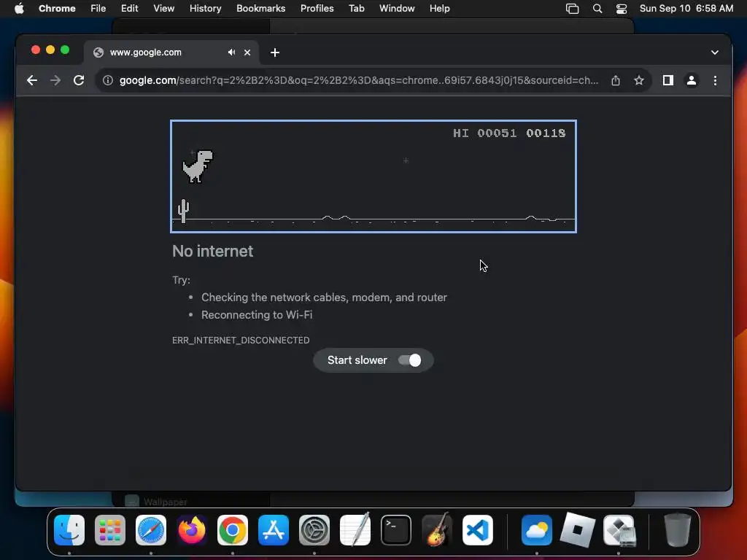
Task: Open the Bookmarks menu
Action: 260,9
